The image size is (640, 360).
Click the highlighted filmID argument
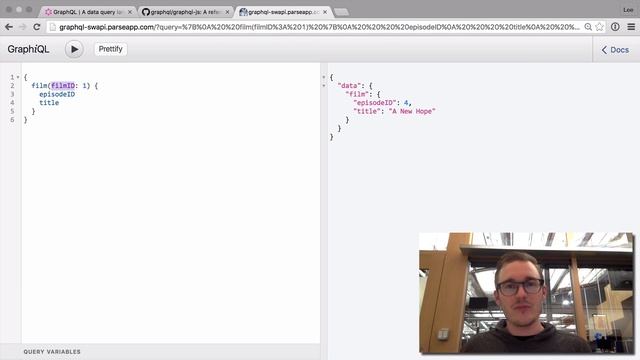click(x=63, y=86)
